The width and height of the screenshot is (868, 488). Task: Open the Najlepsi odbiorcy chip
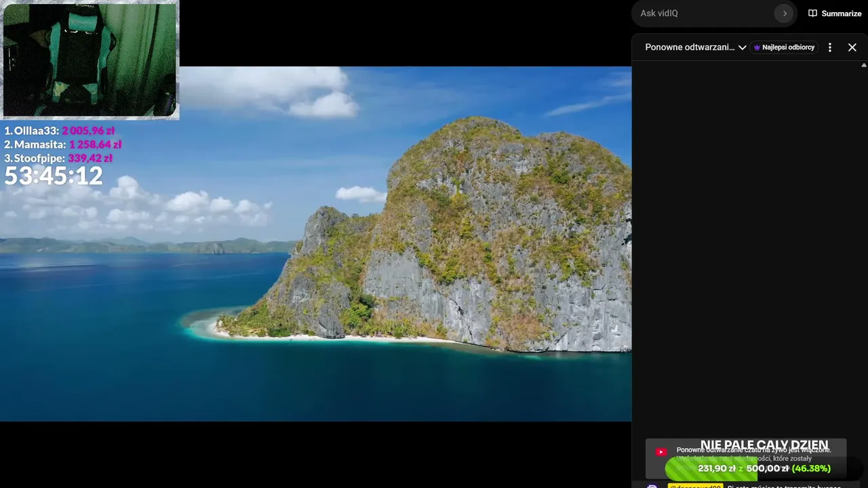click(x=784, y=47)
